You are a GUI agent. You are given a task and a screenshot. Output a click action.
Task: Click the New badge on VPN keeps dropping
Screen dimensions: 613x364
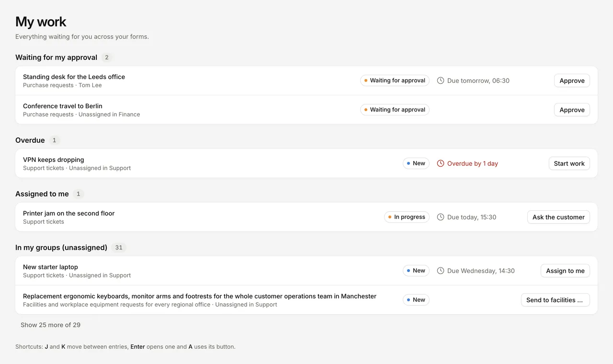[x=416, y=163]
